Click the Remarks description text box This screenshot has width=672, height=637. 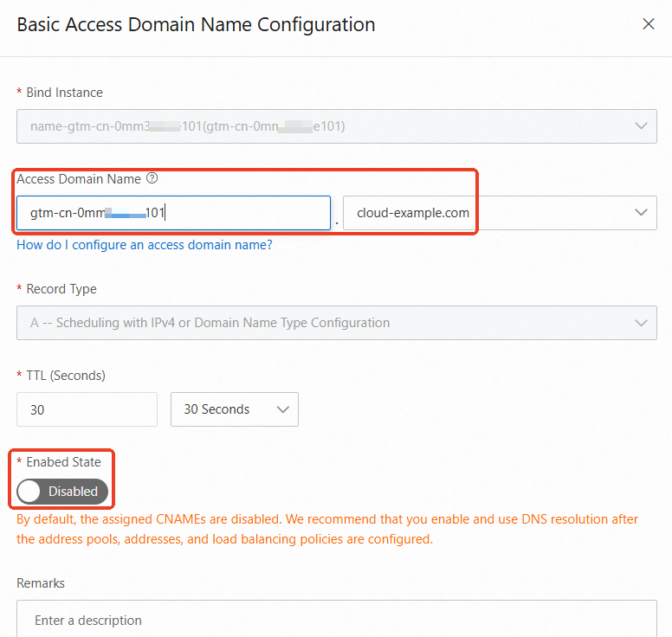tap(336, 620)
